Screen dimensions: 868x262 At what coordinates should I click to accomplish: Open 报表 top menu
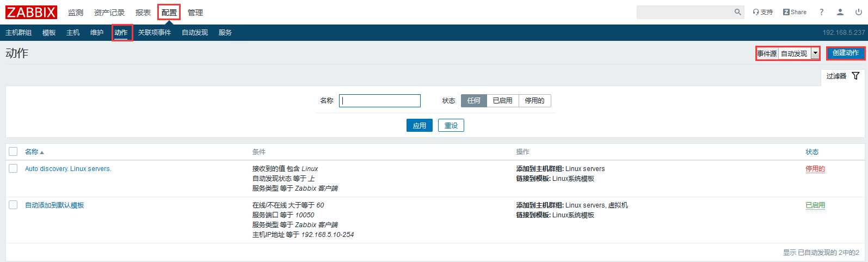tap(143, 12)
